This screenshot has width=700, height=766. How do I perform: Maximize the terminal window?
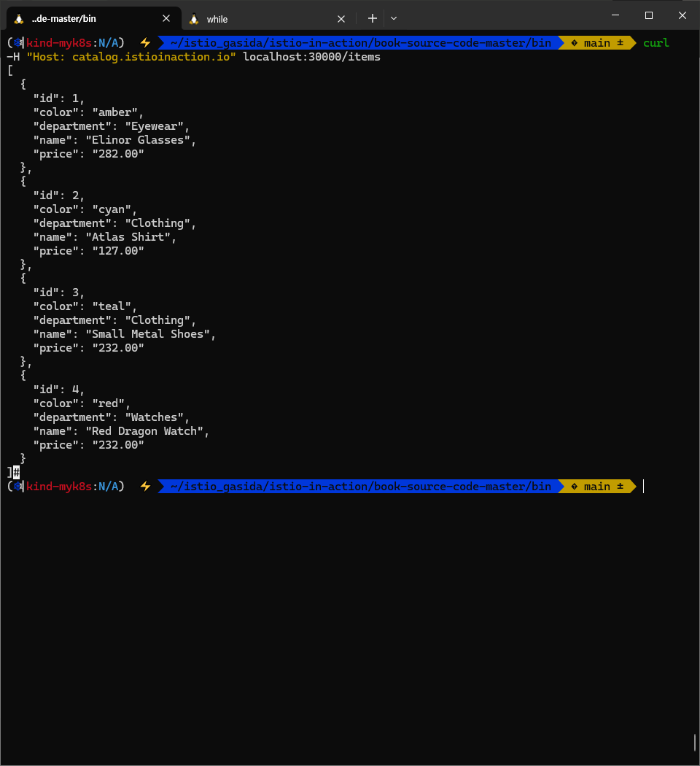pyautogui.click(x=649, y=15)
